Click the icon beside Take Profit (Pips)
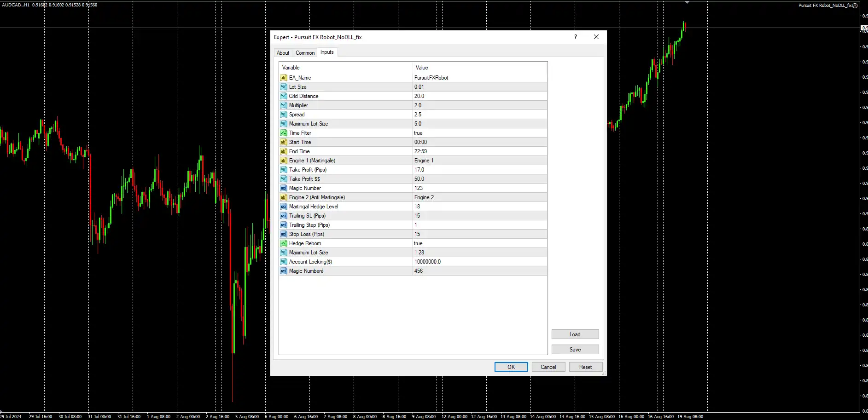This screenshot has width=868, height=420. pos(284,170)
